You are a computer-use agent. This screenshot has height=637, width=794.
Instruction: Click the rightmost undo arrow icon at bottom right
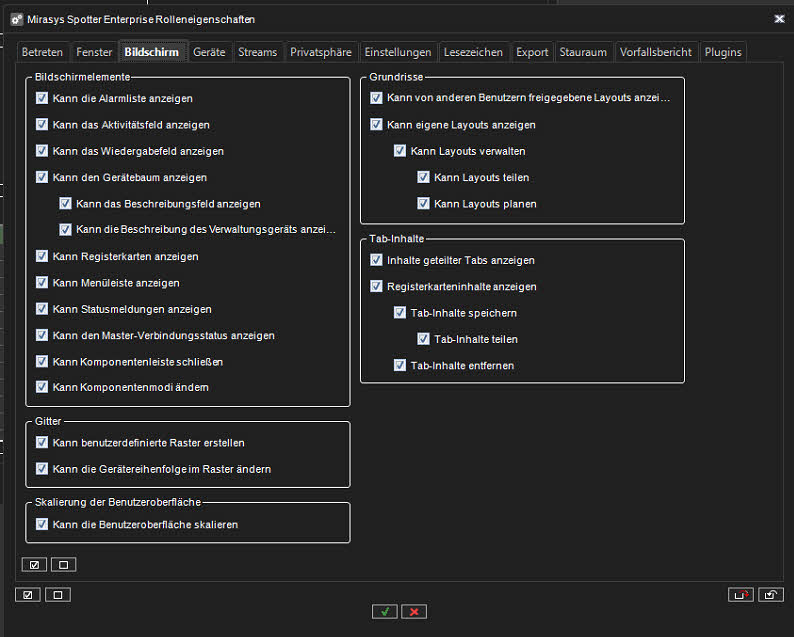point(770,595)
